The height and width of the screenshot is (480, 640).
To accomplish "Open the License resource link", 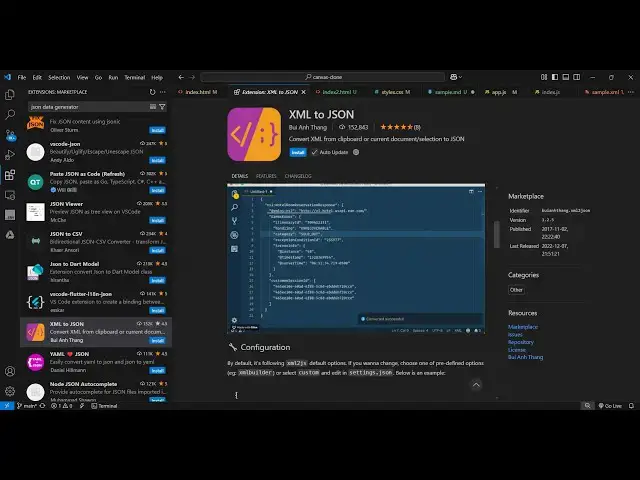I will (517, 350).
